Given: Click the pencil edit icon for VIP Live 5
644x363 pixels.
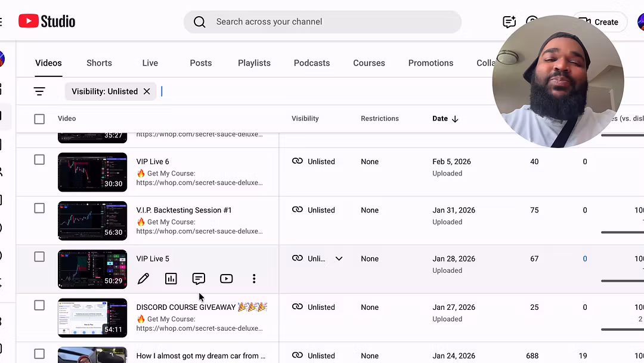Looking at the screenshot, I should tap(143, 279).
